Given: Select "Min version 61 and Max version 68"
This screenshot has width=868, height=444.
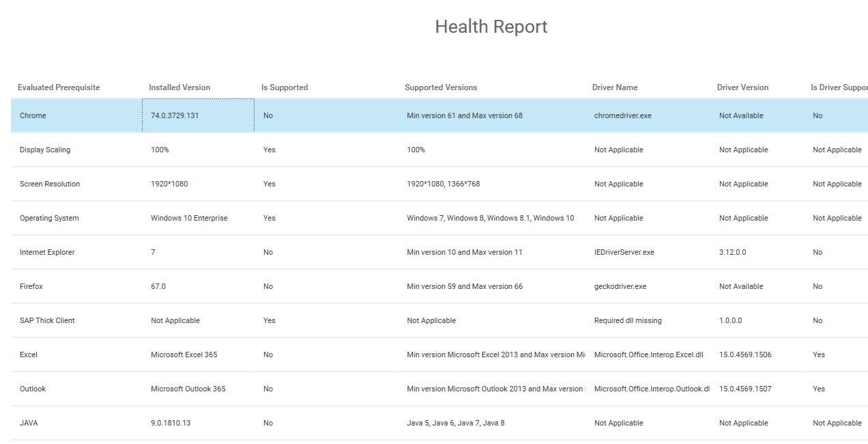Looking at the screenshot, I should point(465,115).
